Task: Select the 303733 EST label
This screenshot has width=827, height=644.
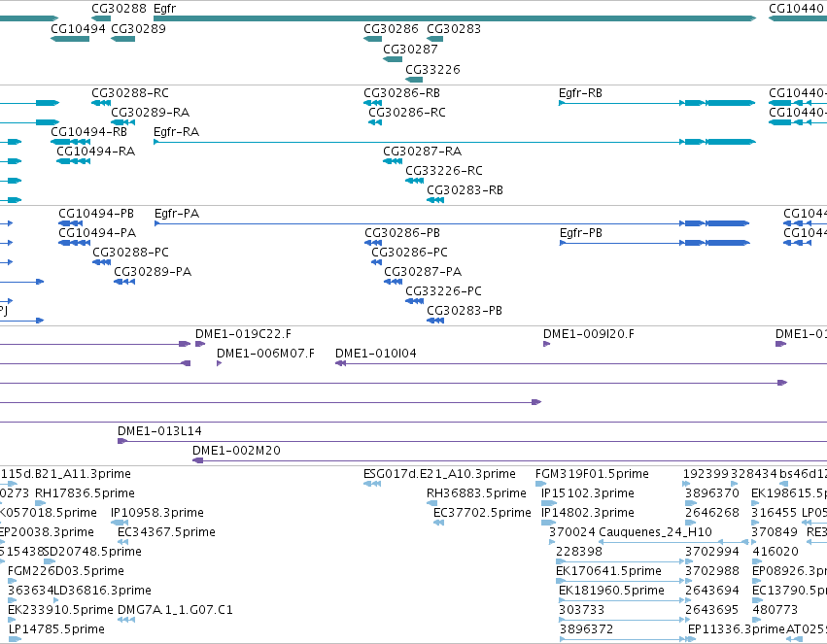Action: coord(581,610)
